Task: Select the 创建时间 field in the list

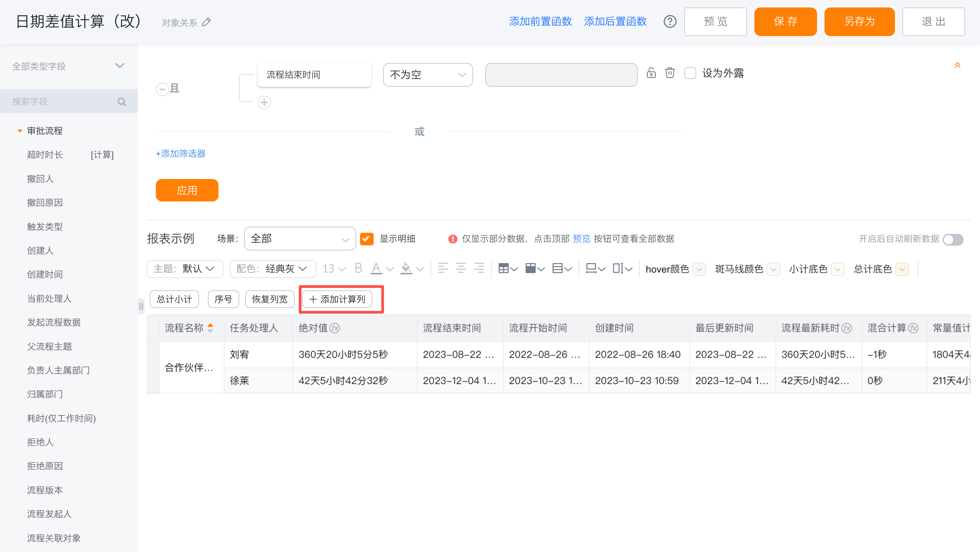Action: coord(45,274)
